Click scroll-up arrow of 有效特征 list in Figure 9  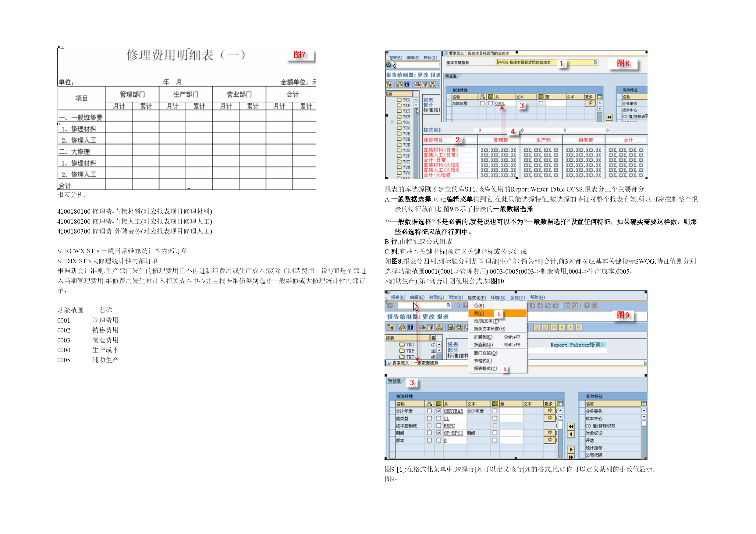point(644,411)
